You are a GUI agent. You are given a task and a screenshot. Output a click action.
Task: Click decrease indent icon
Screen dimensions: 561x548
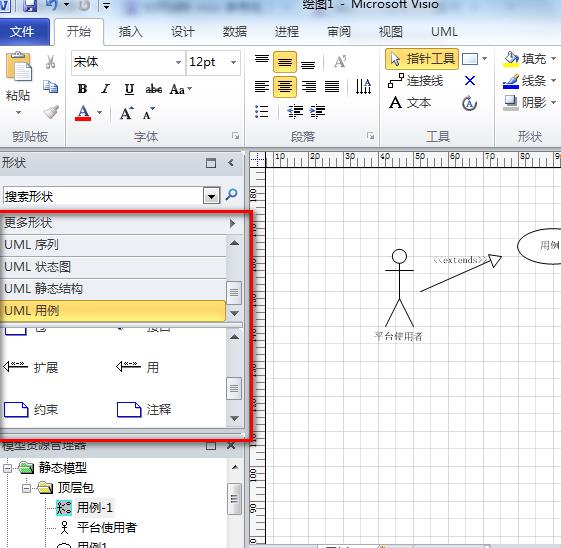[x=295, y=111]
